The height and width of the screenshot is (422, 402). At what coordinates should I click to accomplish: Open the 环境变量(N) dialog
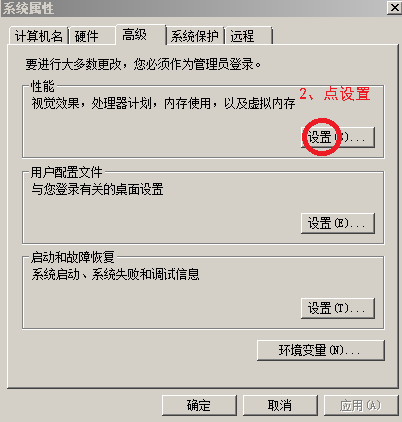click(x=321, y=350)
